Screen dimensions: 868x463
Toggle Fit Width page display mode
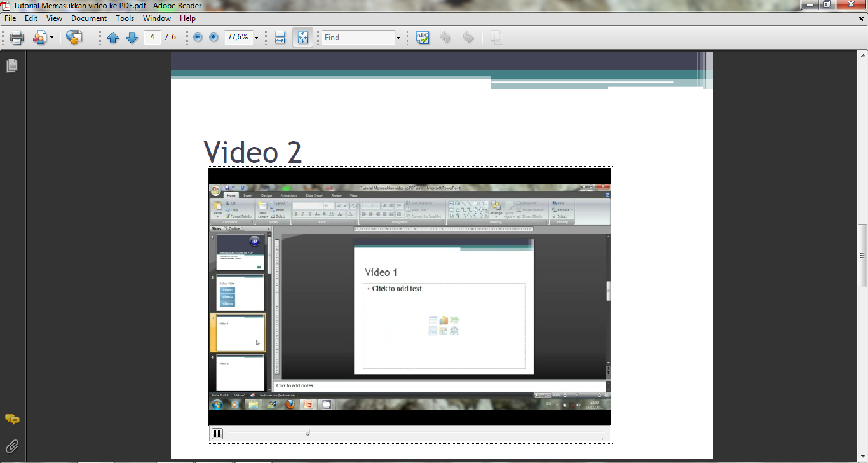click(279, 37)
